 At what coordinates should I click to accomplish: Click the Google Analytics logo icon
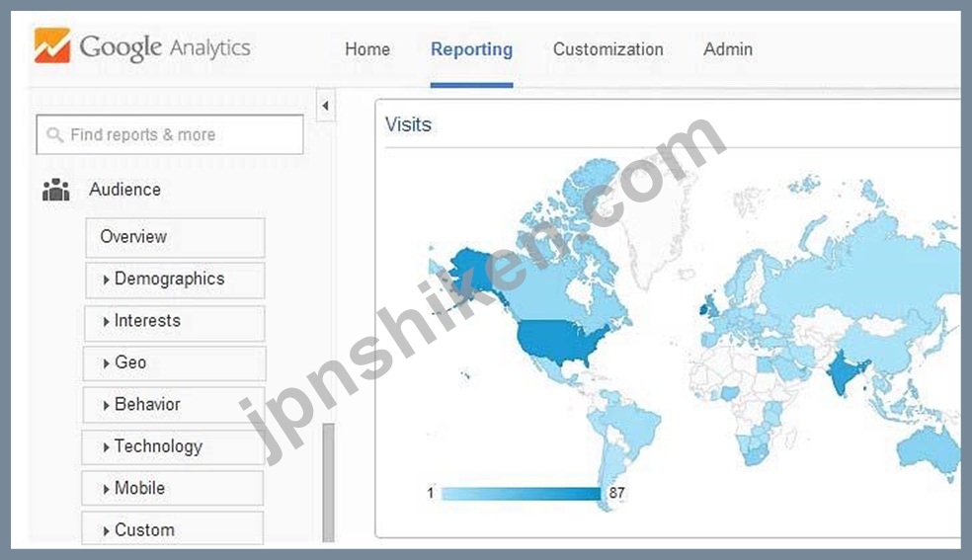coord(52,45)
